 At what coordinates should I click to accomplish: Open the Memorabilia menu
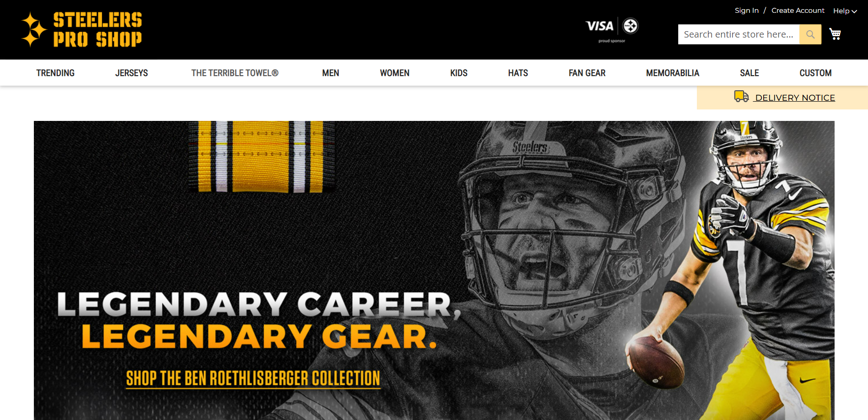click(673, 73)
